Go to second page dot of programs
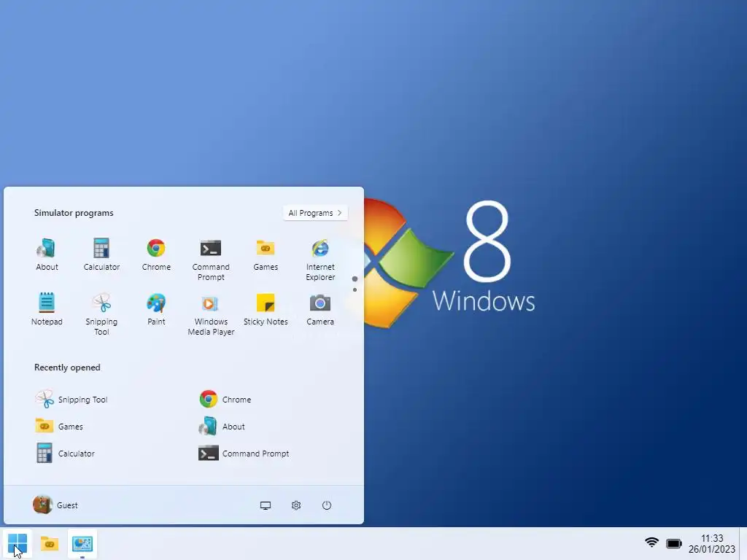The height and width of the screenshot is (560, 747). pos(355,290)
